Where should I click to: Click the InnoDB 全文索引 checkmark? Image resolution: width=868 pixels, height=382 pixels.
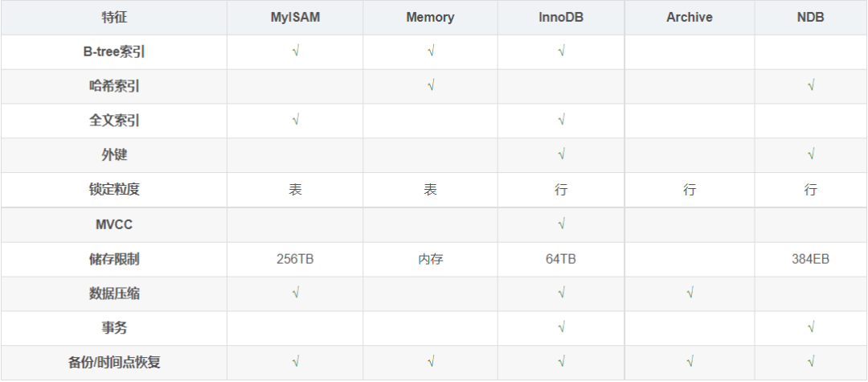[561, 121]
